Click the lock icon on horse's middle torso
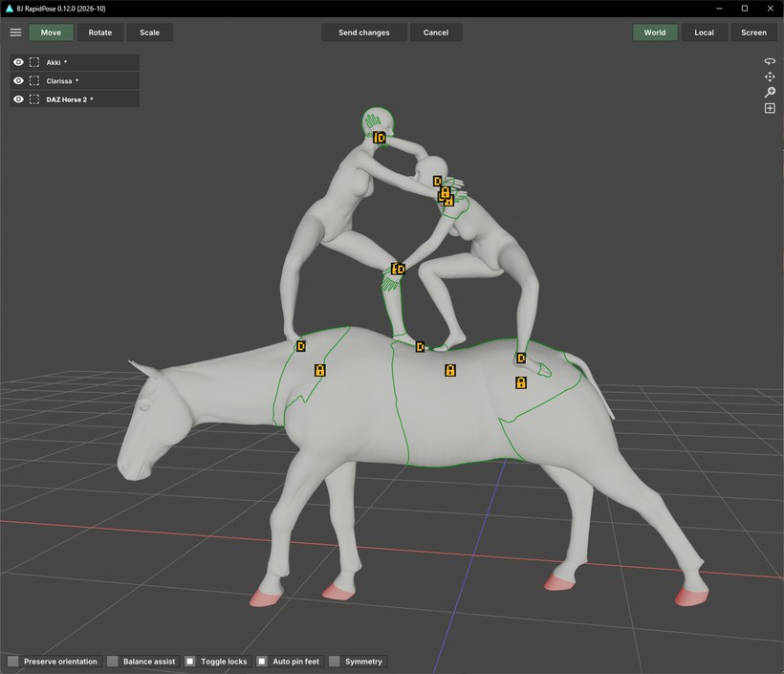 click(x=450, y=370)
